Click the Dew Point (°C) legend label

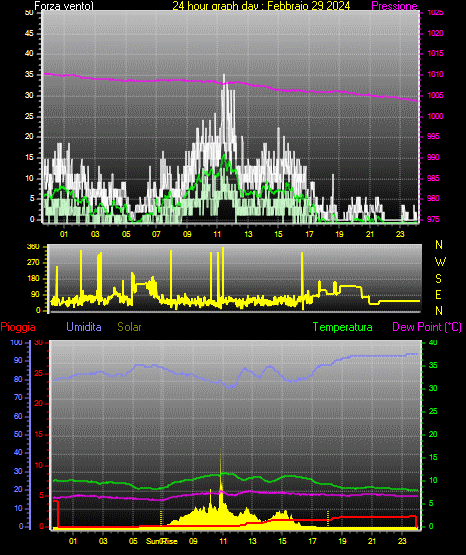[427, 327]
